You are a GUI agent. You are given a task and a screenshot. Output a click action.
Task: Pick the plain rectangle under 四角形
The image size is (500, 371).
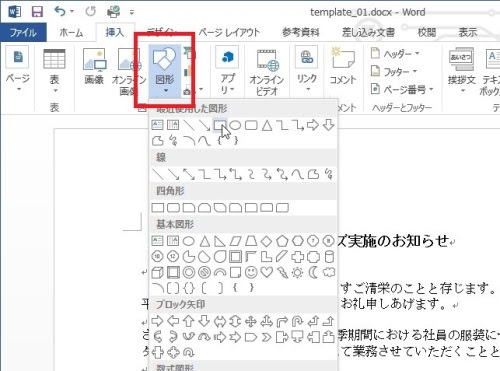pyautogui.click(x=158, y=208)
